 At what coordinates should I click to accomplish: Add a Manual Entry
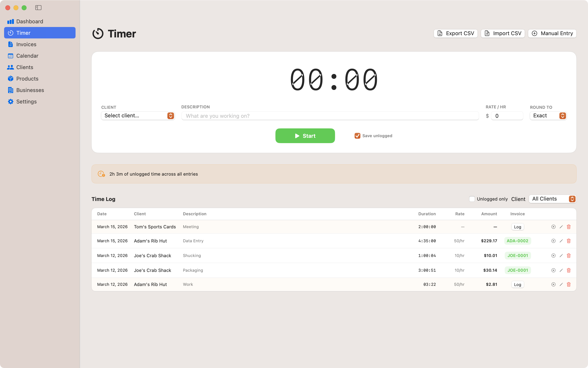(552, 33)
